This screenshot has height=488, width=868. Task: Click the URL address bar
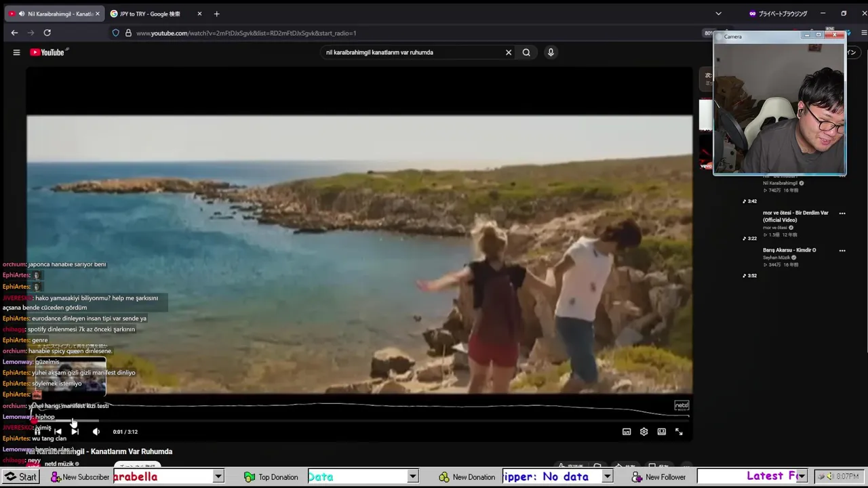[x=407, y=33]
